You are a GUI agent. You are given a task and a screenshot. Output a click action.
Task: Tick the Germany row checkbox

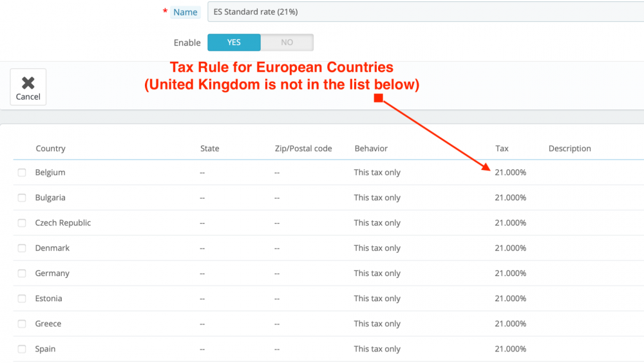[x=22, y=274]
